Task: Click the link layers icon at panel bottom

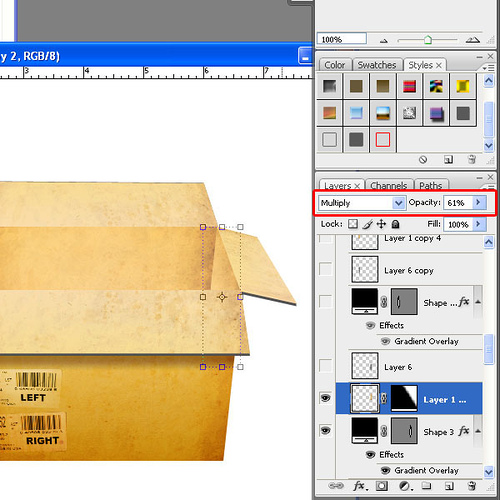Action: click(x=336, y=486)
